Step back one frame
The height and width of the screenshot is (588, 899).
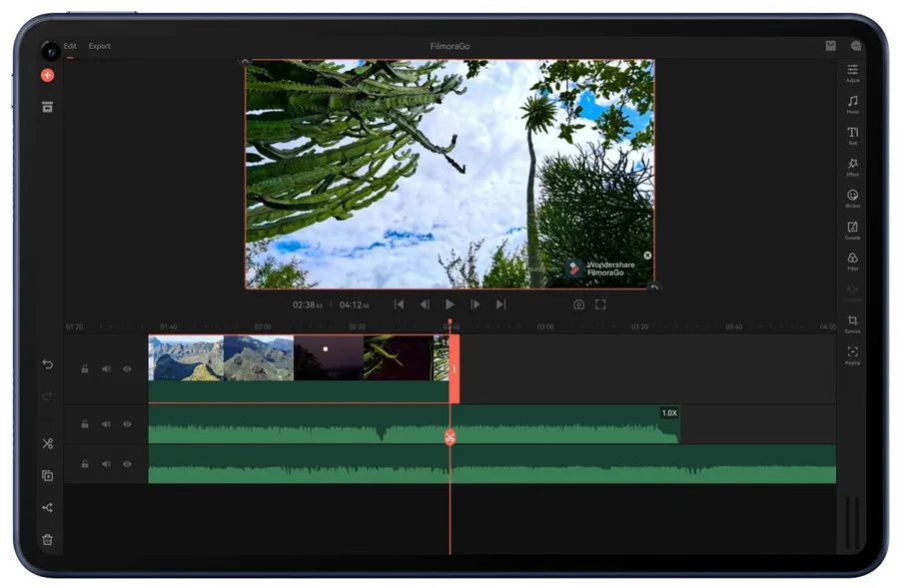click(x=425, y=304)
